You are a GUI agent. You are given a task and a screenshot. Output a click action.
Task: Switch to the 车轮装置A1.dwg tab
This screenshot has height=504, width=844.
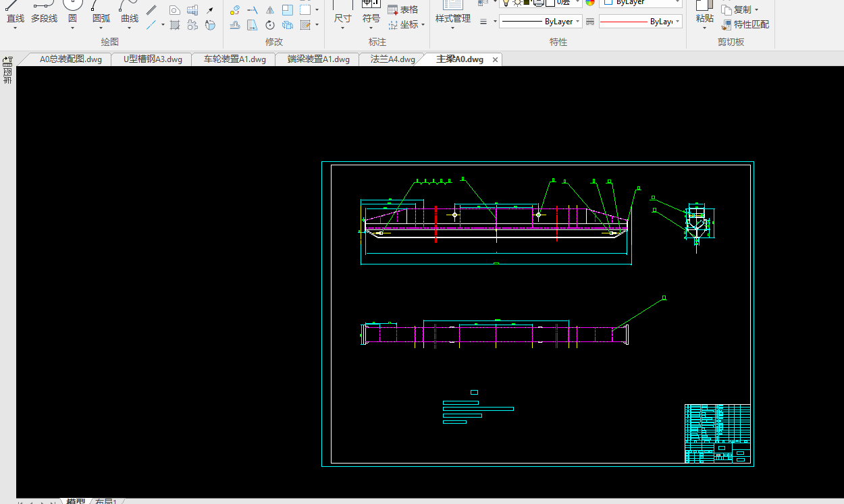[x=235, y=59]
